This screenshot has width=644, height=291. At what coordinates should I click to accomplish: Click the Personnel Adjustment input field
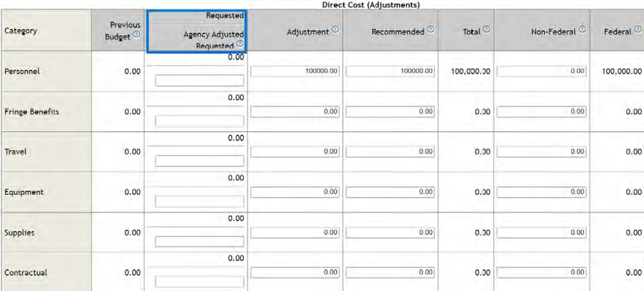(x=296, y=71)
